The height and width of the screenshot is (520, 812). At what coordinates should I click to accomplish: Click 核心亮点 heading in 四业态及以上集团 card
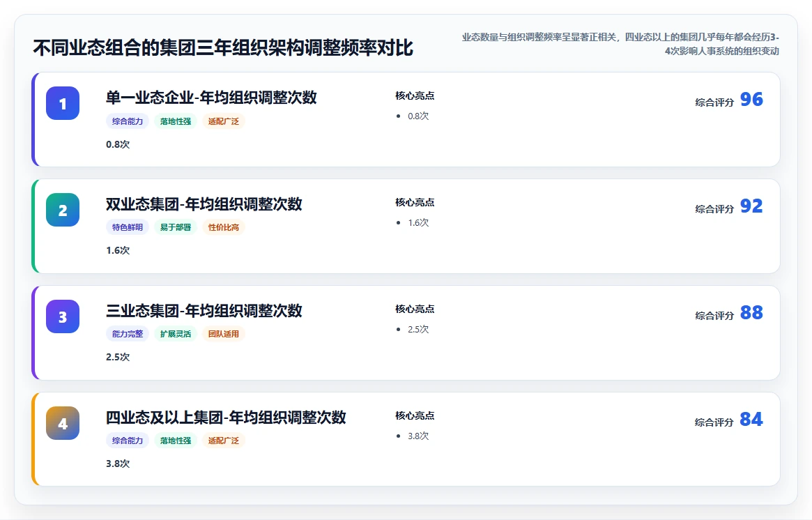[415, 416]
